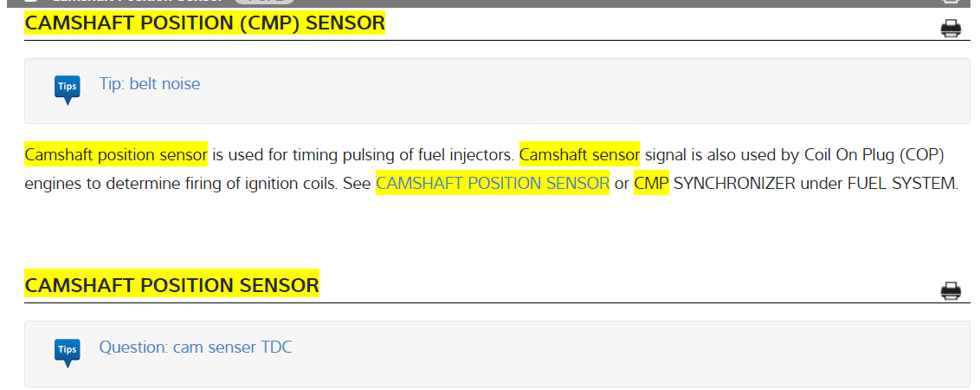This screenshot has height=390, width=980.
Task: Click the word 'See' before the hyperlink
Action: click(x=357, y=184)
